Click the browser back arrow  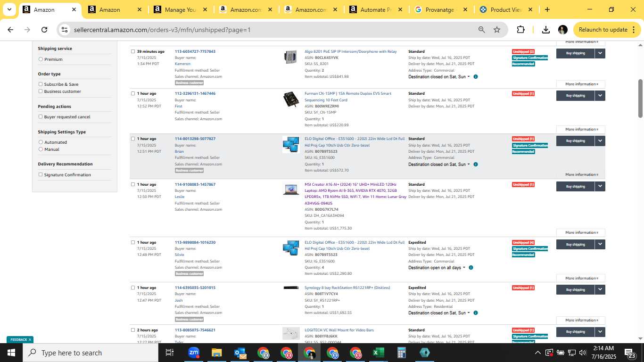point(10,30)
